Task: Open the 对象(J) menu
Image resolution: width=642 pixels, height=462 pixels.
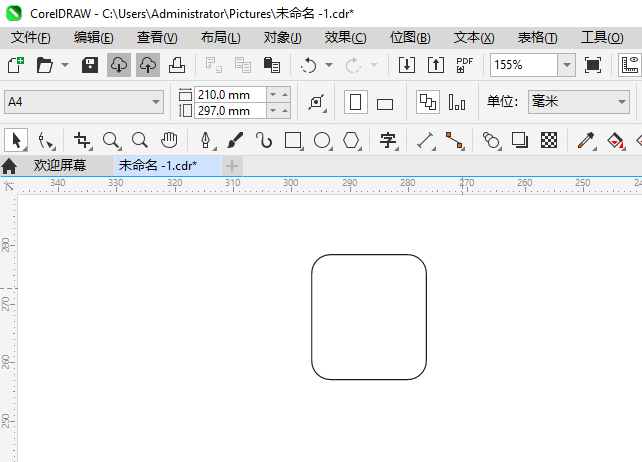Action: (x=283, y=38)
